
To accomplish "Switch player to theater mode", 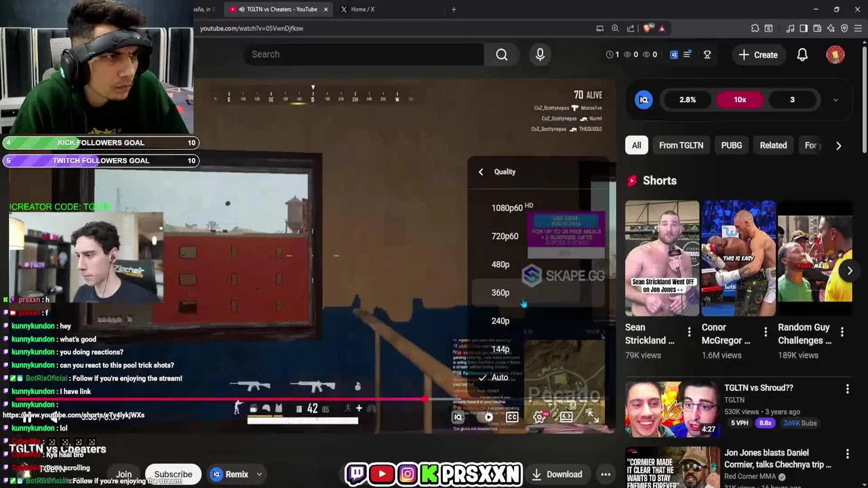I will click(566, 417).
